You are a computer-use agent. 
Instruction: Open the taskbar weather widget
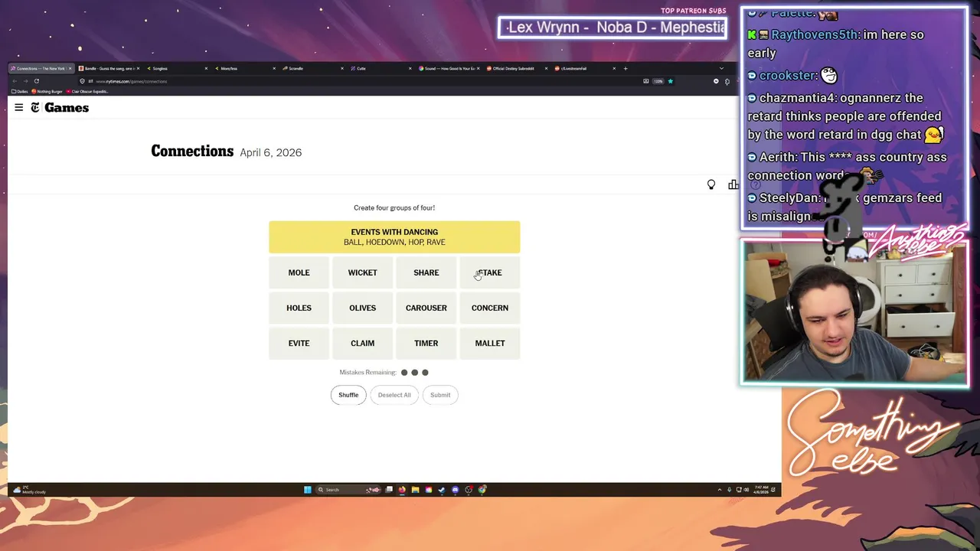point(30,490)
